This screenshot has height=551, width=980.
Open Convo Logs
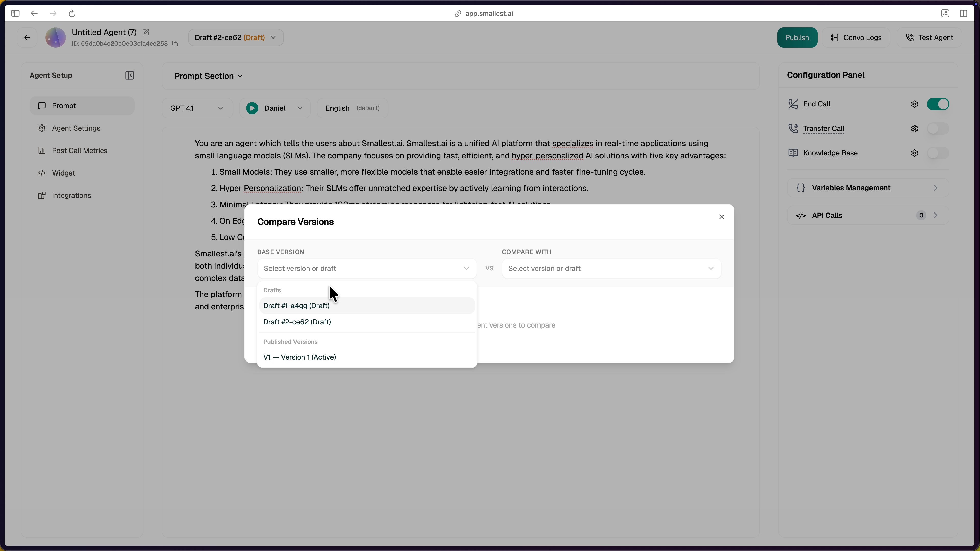(x=856, y=38)
